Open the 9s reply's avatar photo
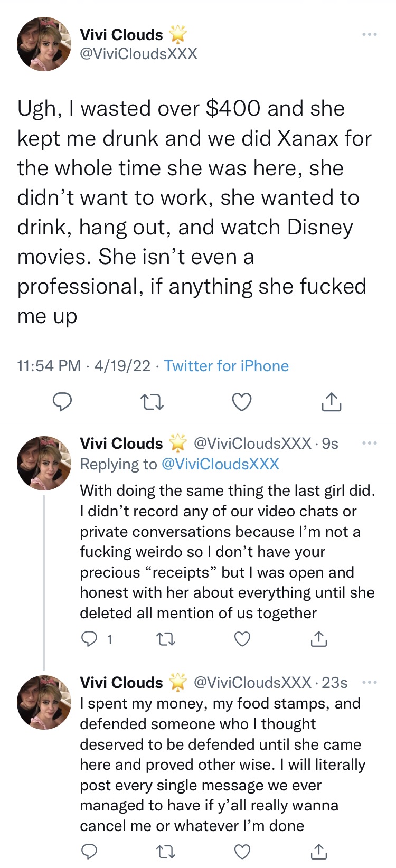 [44, 463]
